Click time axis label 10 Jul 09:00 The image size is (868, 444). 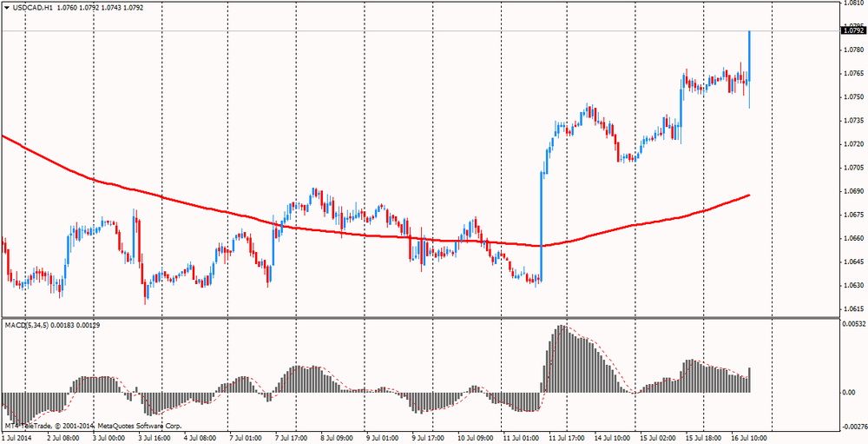(x=477, y=438)
